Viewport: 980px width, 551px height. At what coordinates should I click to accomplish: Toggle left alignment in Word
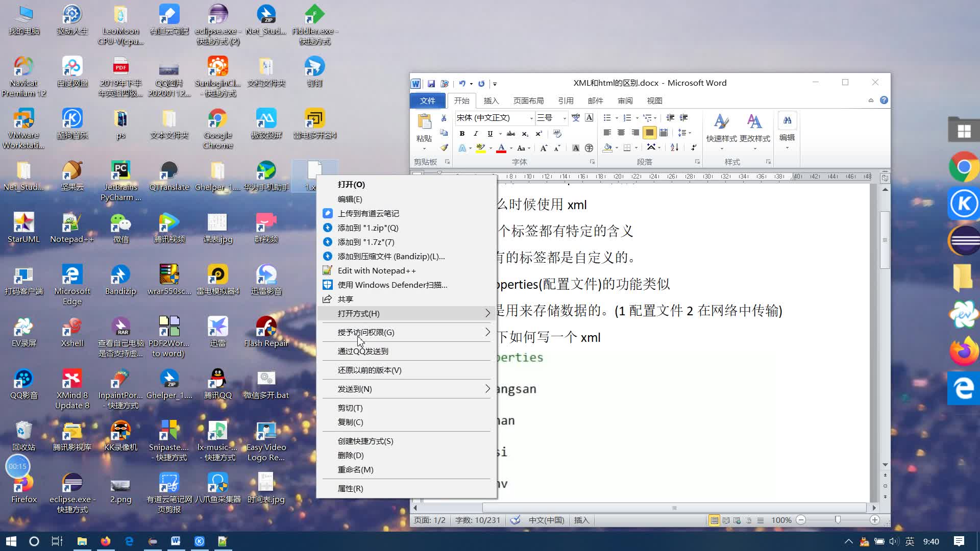(x=607, y=133)
